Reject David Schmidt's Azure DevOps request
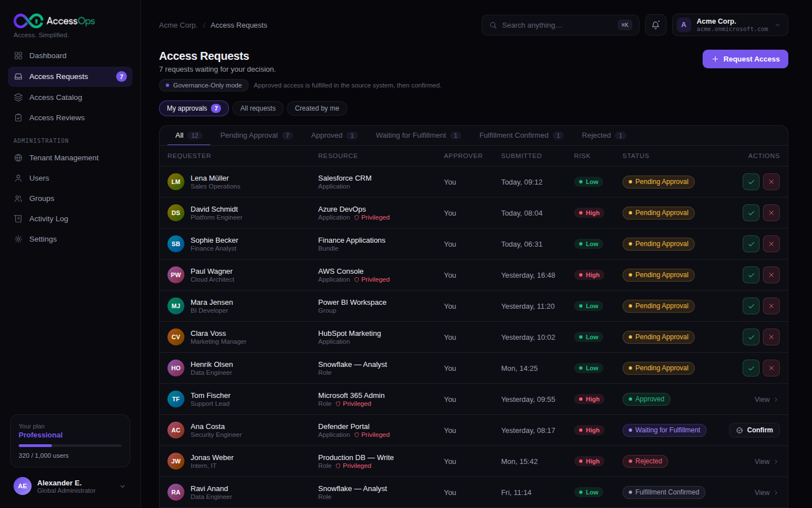The image size is (812, 508). (x=771, y=213)
